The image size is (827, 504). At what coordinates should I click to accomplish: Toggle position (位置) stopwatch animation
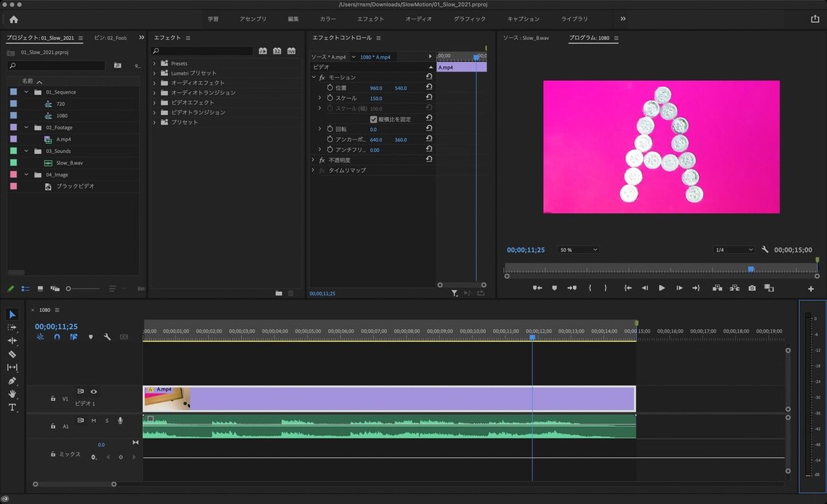tap(329, 88)
